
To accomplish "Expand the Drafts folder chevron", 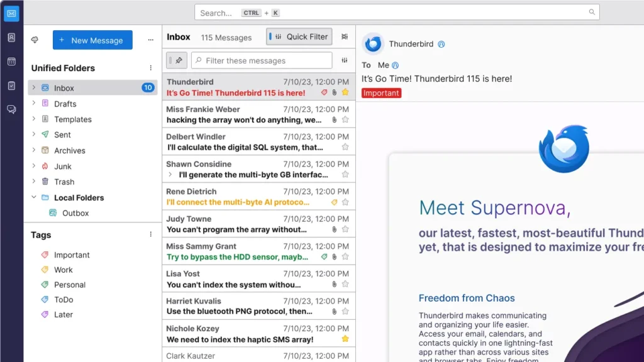I will click(x=34, y=104).
